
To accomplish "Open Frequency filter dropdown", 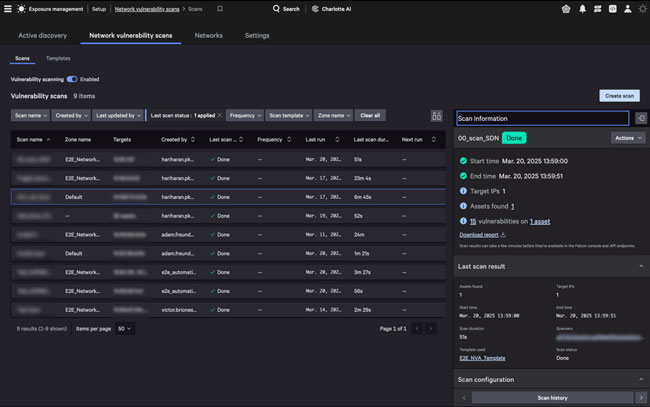I will [245, 116].
